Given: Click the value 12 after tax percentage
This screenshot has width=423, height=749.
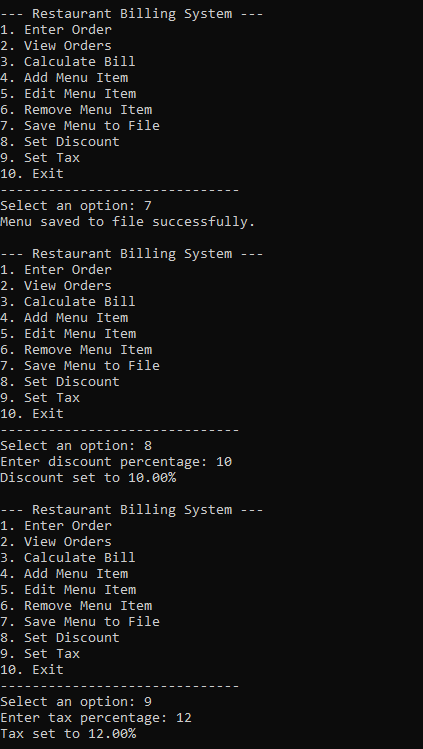Looking at the screenshot, I should point(184,718).
